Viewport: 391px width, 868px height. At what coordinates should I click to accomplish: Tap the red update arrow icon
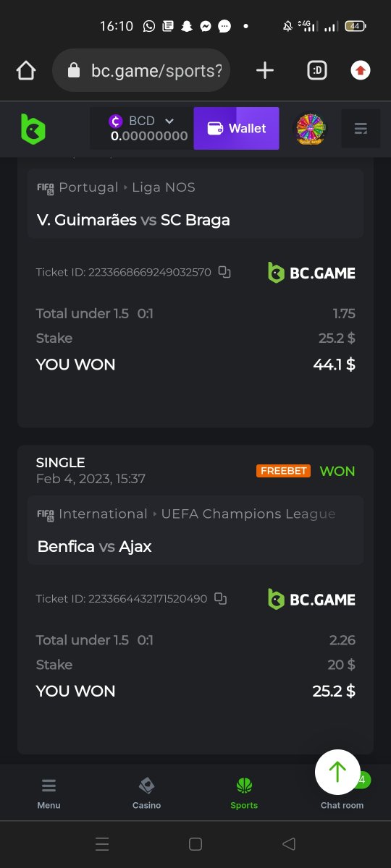point(361,70)
